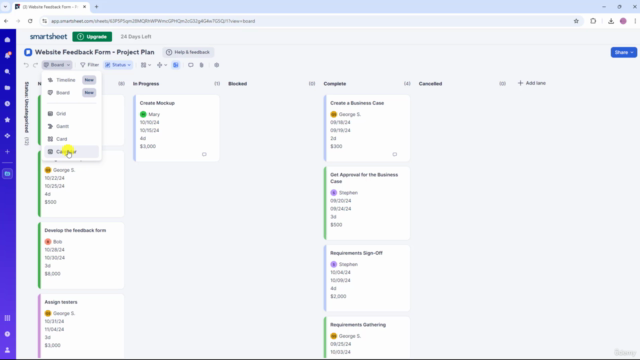The width and height of the screenshot is (640, 360).
Task: Open the Develop the feedback form card
Action: (81, 256)
